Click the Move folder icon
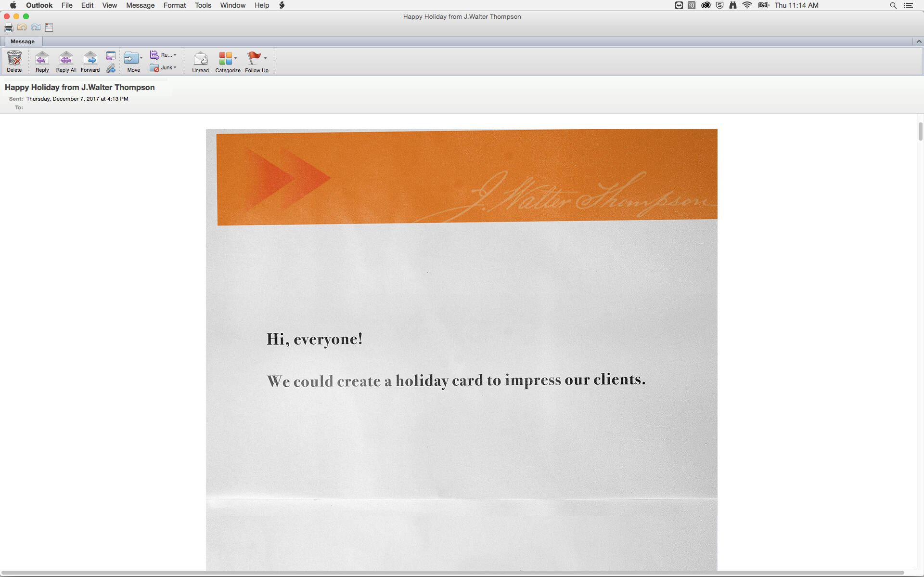This screenshot has width=924, height=577. click(131, 58)
